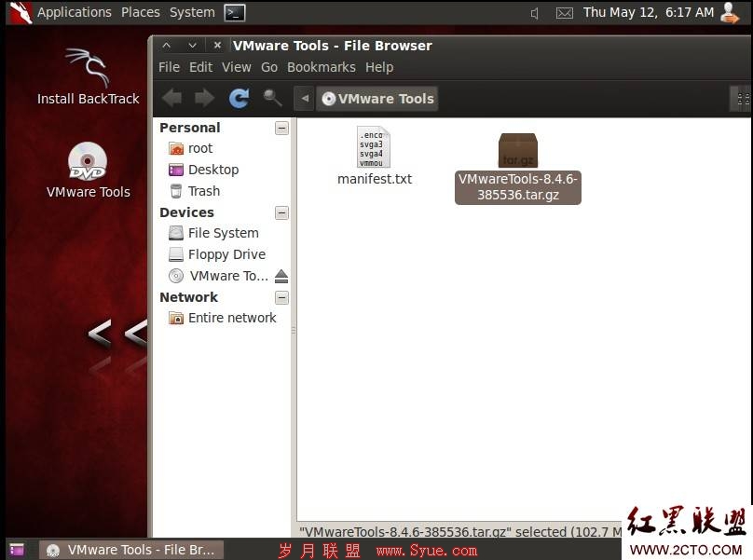The height and width of the screenshot is (560, 753).
Task: Open the Applications menu in top panel
Action: coord(75,12)
